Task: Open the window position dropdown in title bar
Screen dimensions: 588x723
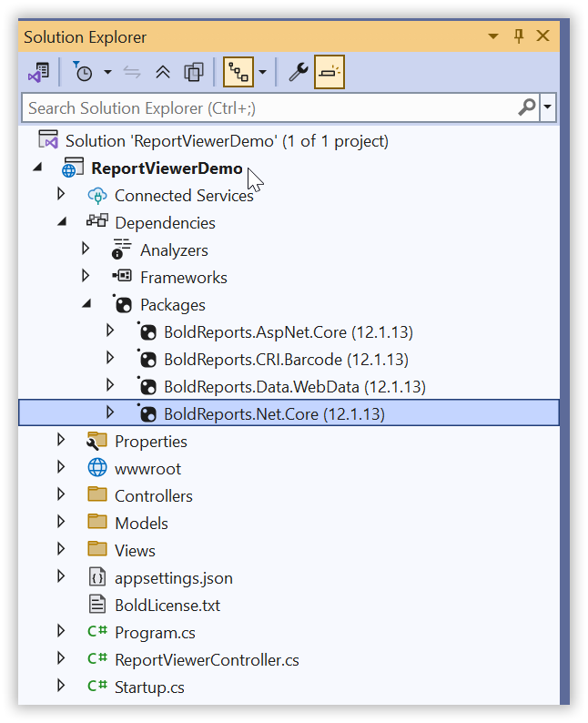Action: click(x=493, y=36)
